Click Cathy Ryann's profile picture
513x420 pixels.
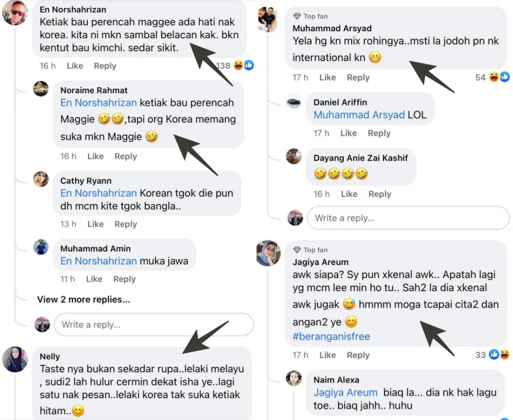coord(41,179)
